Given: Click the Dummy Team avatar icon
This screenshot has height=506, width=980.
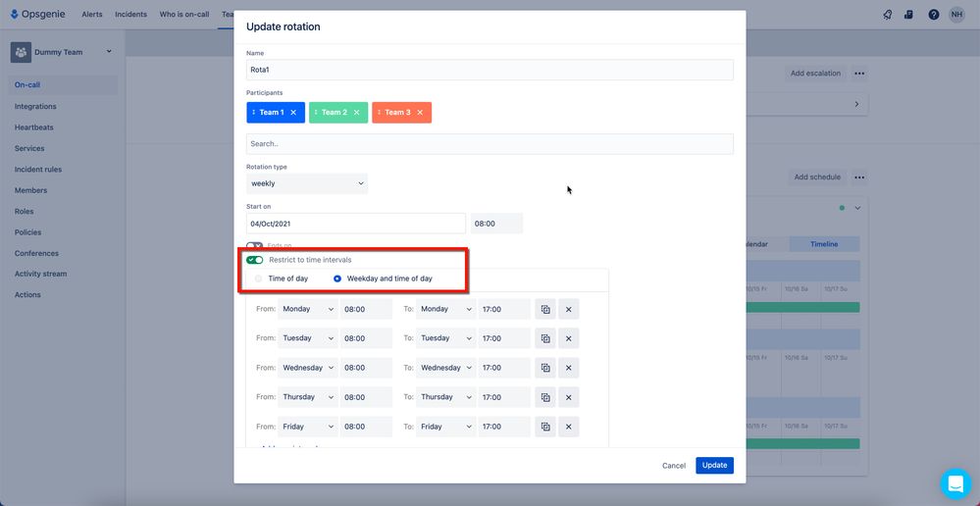Looking at the screenshot, I should point(21,53).
